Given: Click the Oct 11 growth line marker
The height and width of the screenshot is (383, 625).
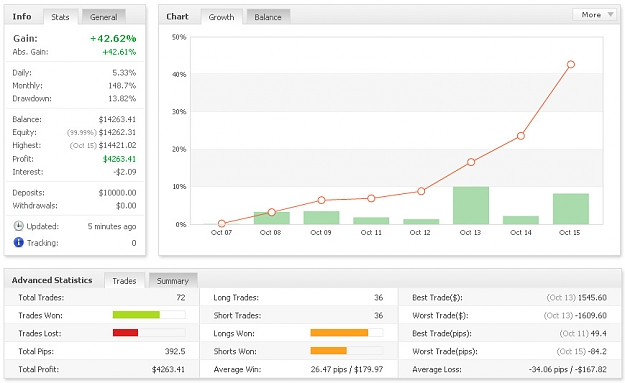Looking at the screenshot, I should 371,198.
